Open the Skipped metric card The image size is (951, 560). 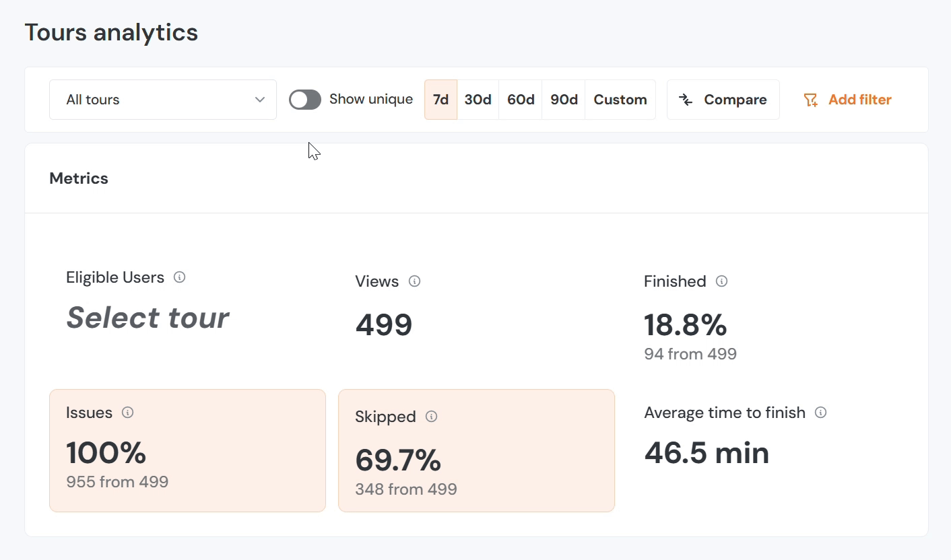(x=476, y=450)
